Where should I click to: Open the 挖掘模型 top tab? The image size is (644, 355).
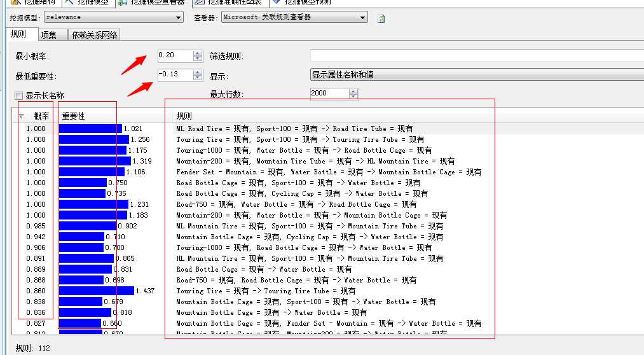[x=88, y=3]
